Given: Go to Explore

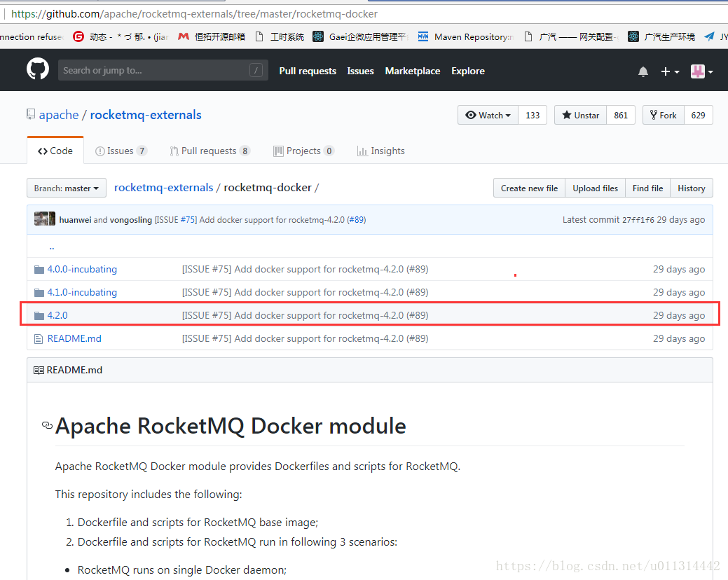Looking at the screenshot, I should [468, 71].
